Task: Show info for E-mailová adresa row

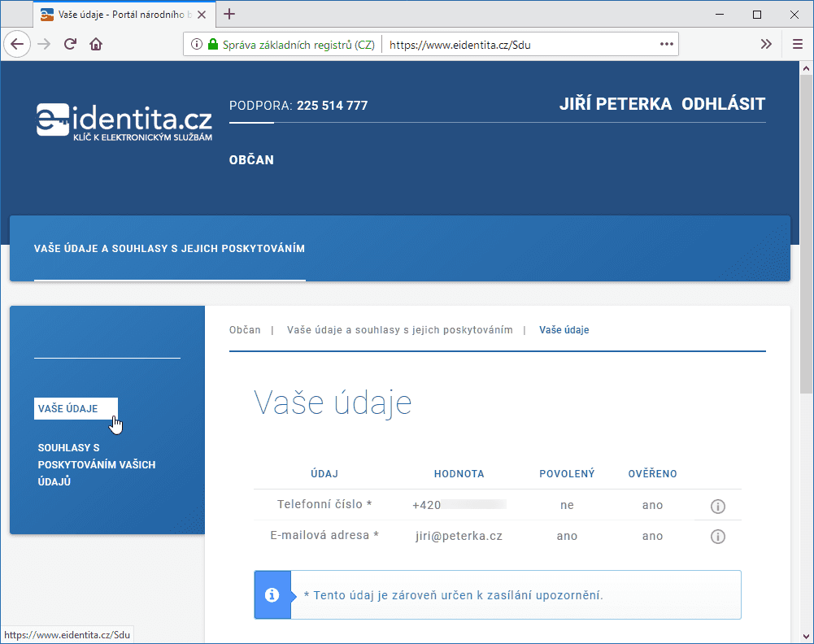Action: pos(717,537)
